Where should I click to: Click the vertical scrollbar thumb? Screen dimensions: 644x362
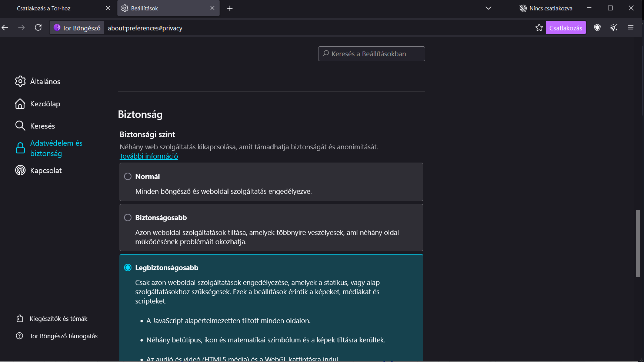(638, 243)
